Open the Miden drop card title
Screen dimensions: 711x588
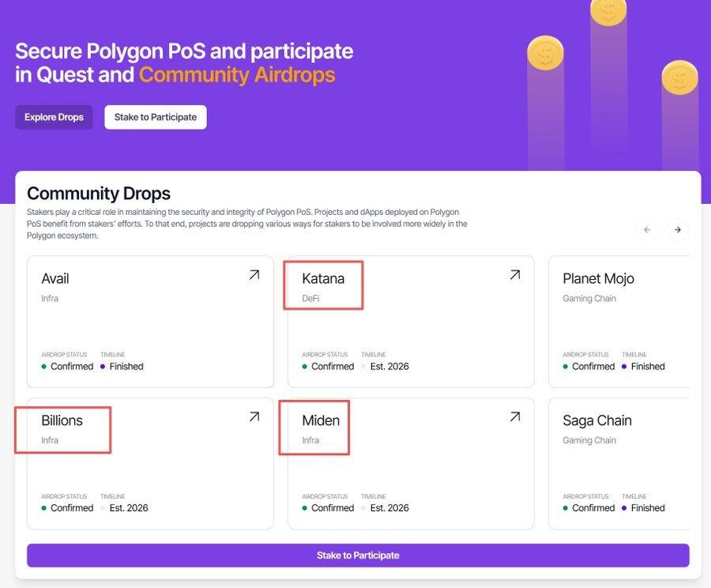[x=321, y=420]
